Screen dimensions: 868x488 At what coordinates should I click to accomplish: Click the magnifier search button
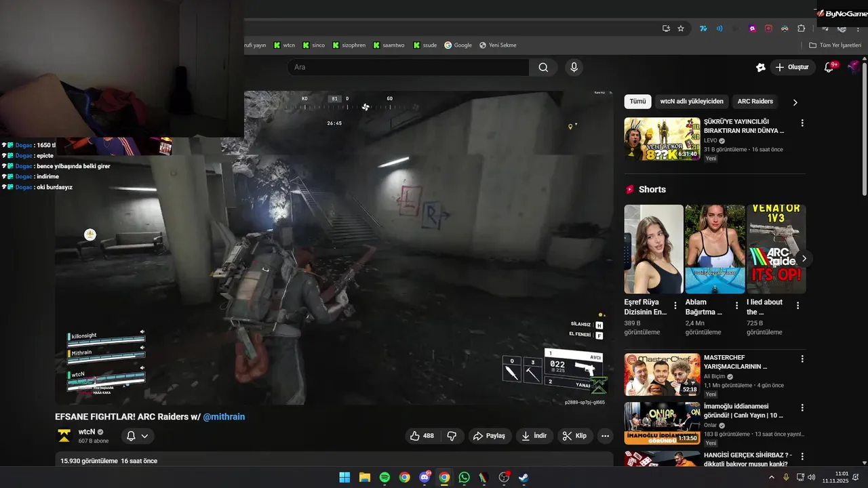click(x=543, y=67)
